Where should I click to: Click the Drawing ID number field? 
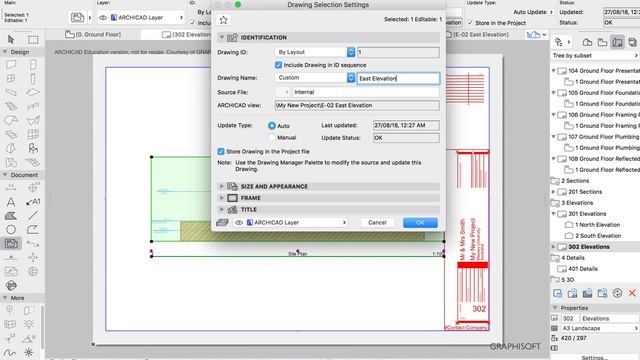point(398,52)
